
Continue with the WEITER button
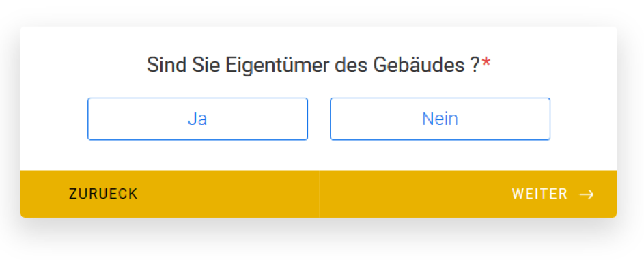pos(468,194)
